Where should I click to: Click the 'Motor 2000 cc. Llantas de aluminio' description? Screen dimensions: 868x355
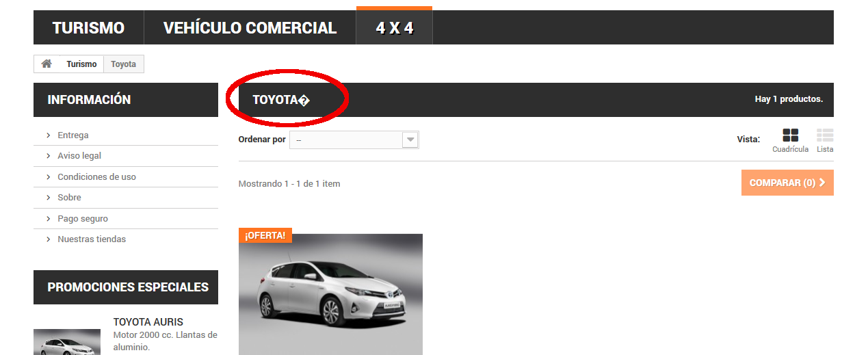click(x=166, y=341)
